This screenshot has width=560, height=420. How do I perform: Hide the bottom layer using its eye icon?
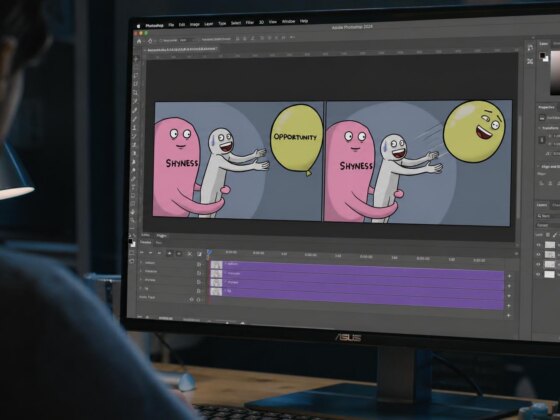538,274
